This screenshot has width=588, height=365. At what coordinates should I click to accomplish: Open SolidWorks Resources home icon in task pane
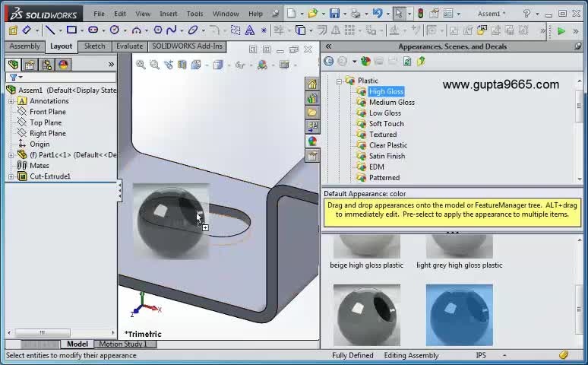click(x=312, y=84)
